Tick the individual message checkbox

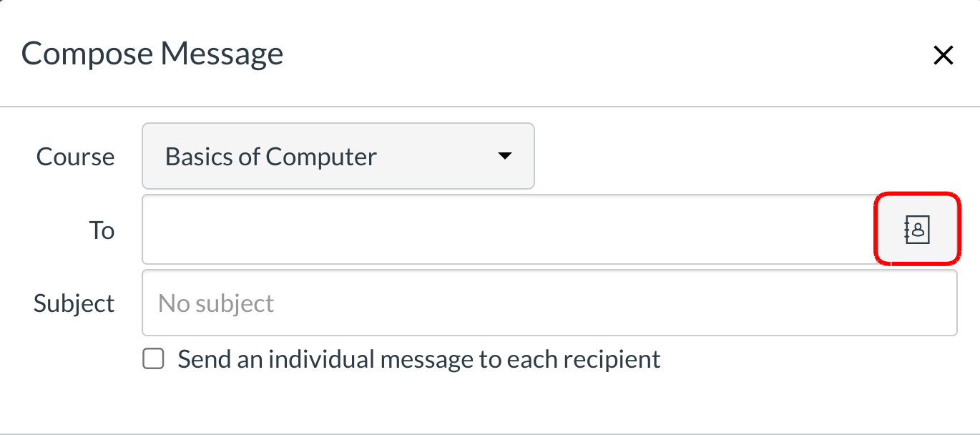pos(153,358)
